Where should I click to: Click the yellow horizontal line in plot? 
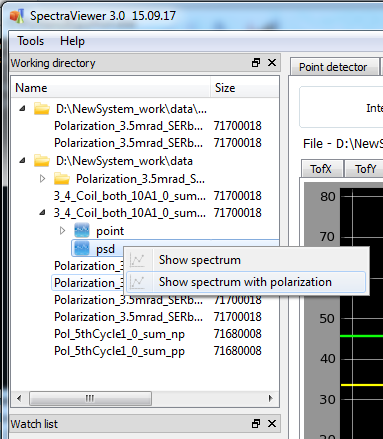point(361,385)
